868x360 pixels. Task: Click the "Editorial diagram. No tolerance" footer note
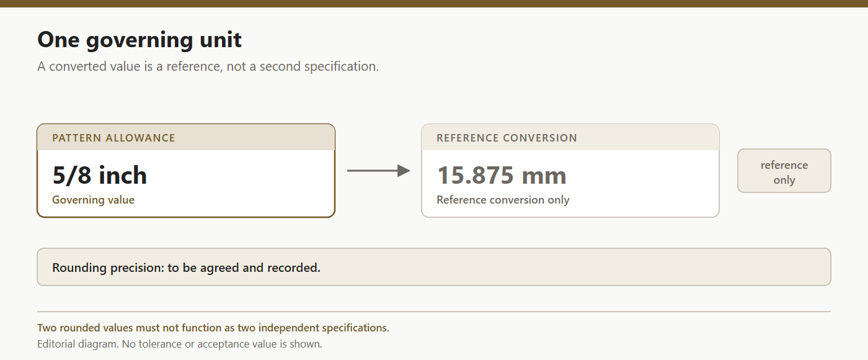click(x=180, y=344)
